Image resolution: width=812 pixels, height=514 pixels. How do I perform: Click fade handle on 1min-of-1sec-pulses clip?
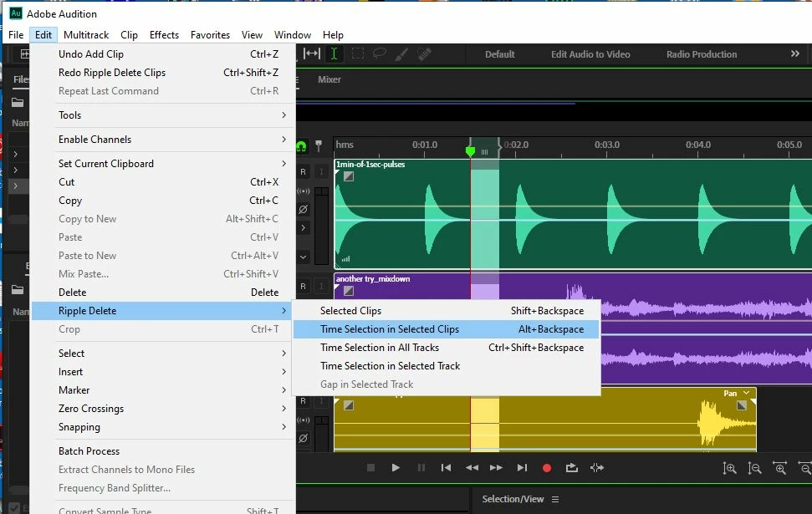tap(349, 176)
